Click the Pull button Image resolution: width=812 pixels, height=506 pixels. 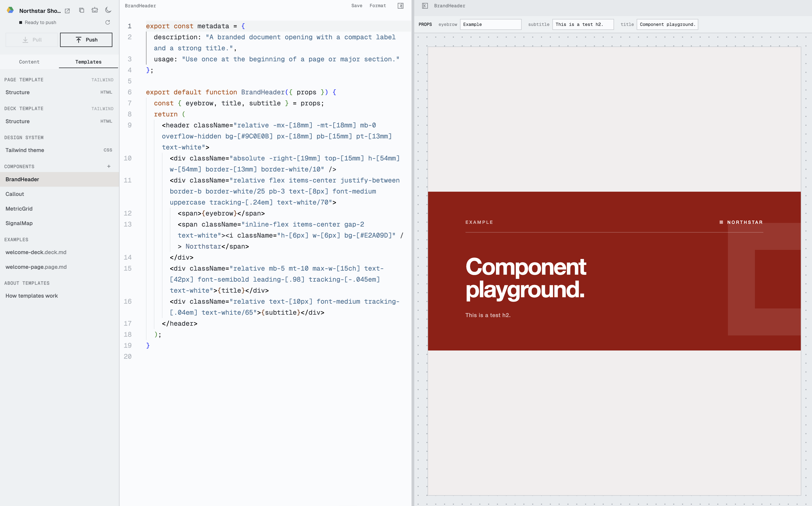[x=32, y=40]
